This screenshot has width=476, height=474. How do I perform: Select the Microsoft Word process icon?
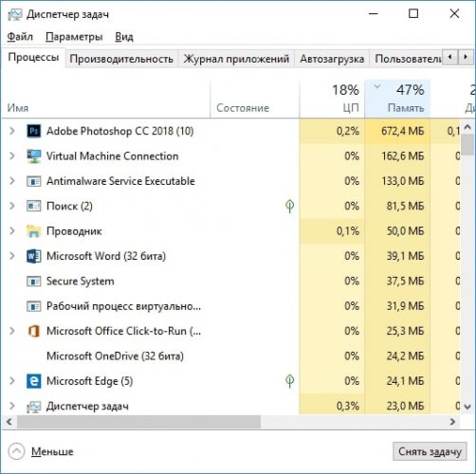(x=33, y=256)
